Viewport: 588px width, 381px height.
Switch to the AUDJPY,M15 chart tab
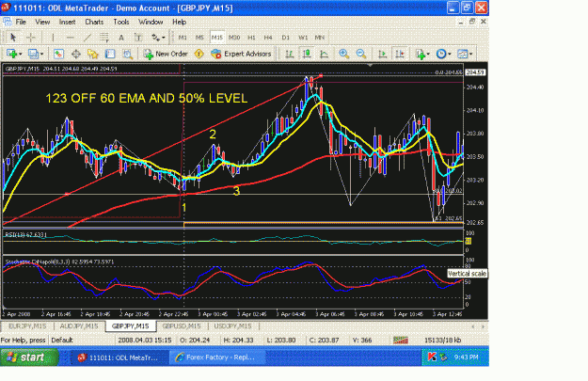coord(79,326)
